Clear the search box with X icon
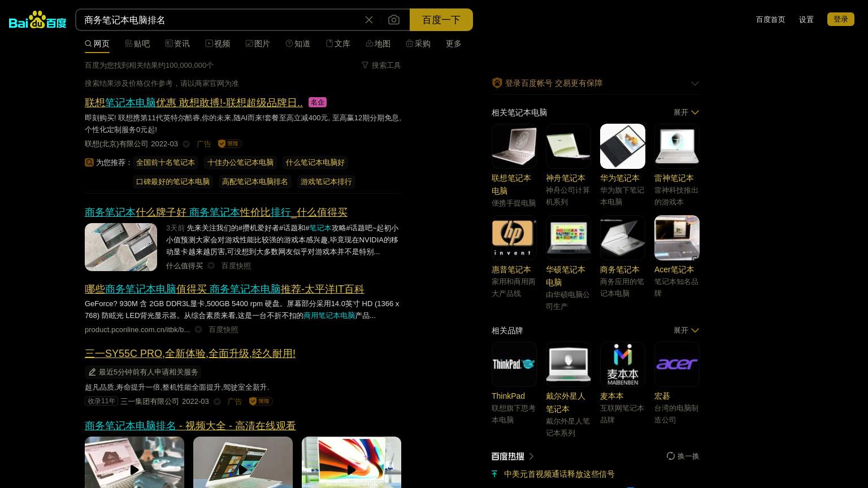The height and width of the screenshot is (488, 868). click(x=369, y=20)
